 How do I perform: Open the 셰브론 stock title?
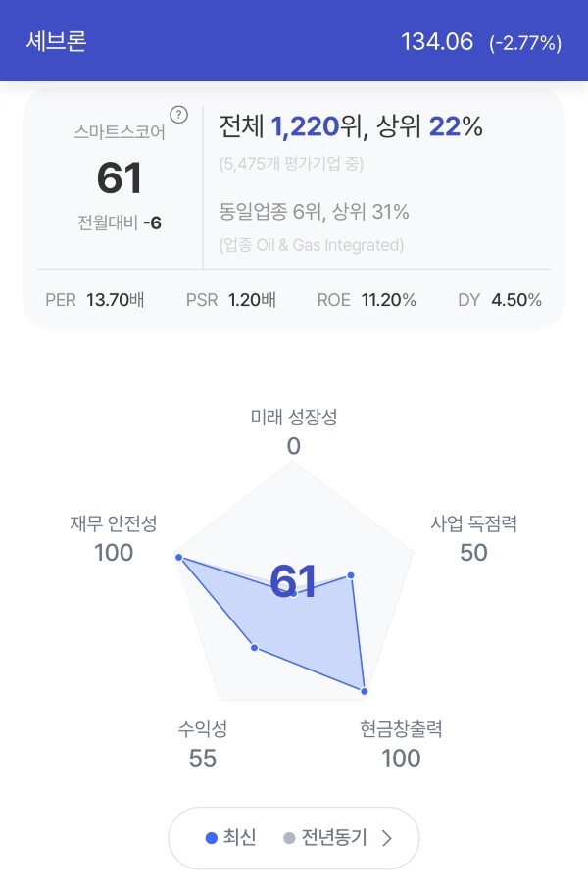pos(56,41)
